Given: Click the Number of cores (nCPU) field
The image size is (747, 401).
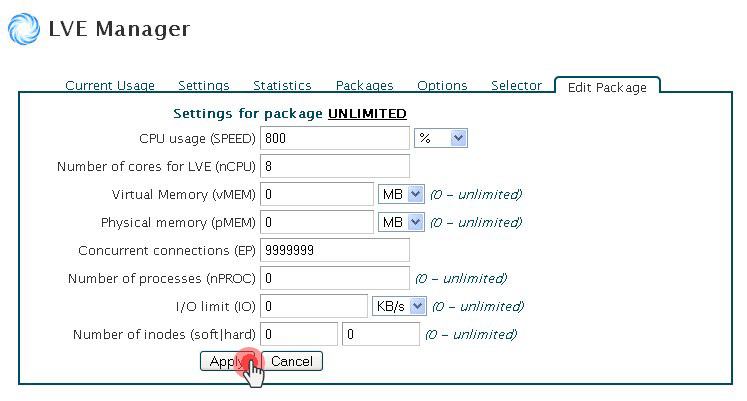Looking at the screenshot, I should click(335, 166).
